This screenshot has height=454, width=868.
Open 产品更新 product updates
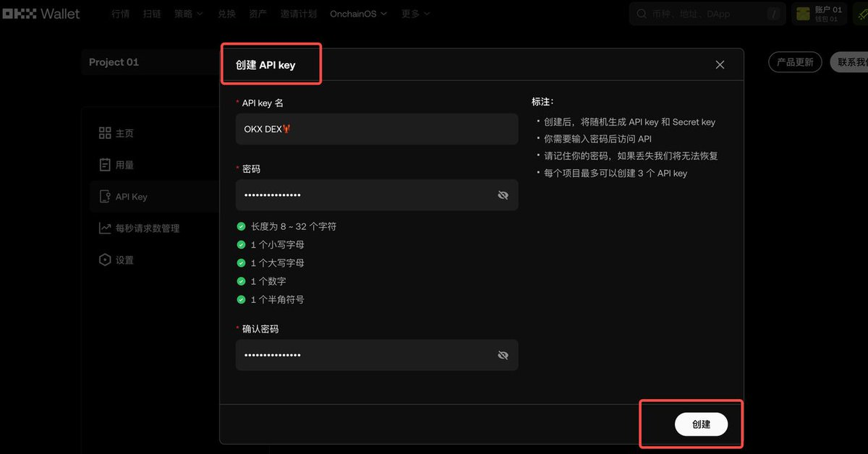[794, 62]
